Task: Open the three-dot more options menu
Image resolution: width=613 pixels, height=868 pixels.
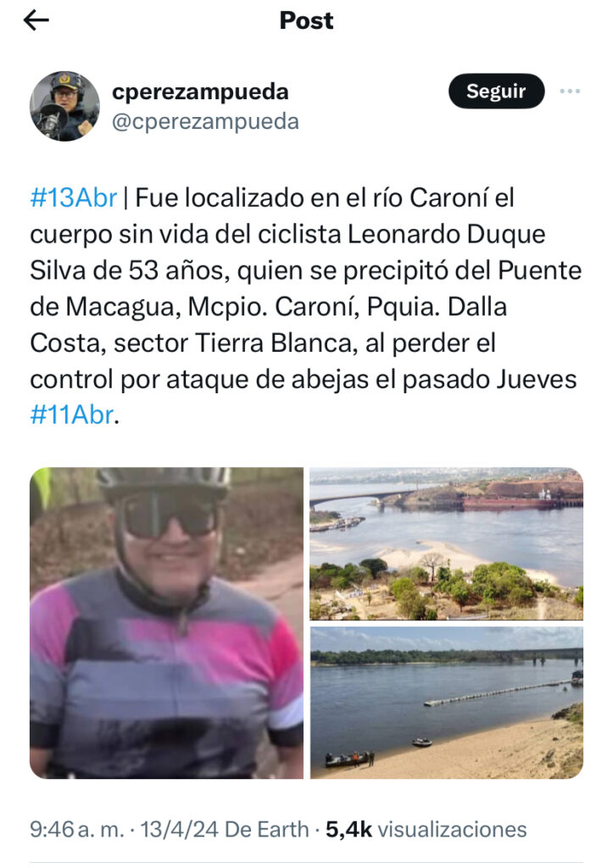Action: pyautogui.click(x=570, y=92)
